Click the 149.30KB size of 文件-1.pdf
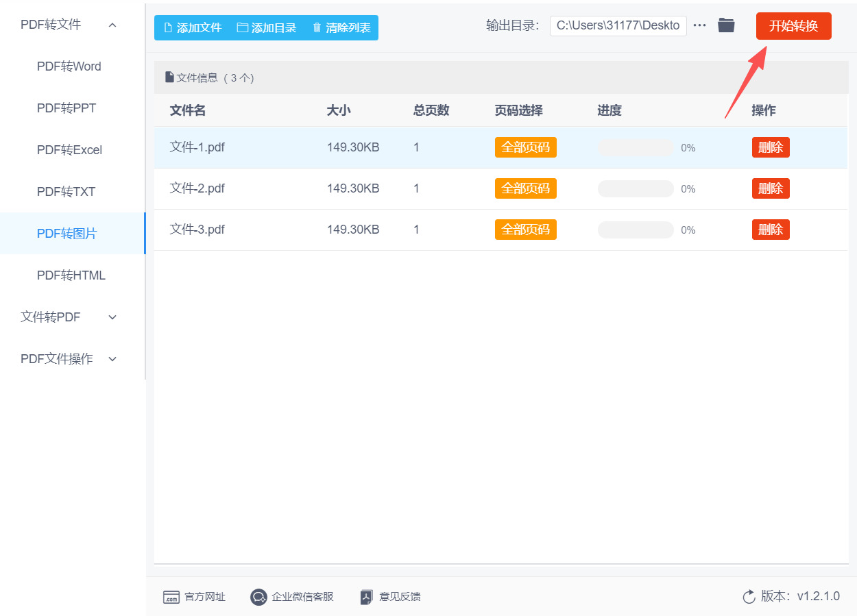The width and height of the screenshot is (857, 616). (353, 147)
